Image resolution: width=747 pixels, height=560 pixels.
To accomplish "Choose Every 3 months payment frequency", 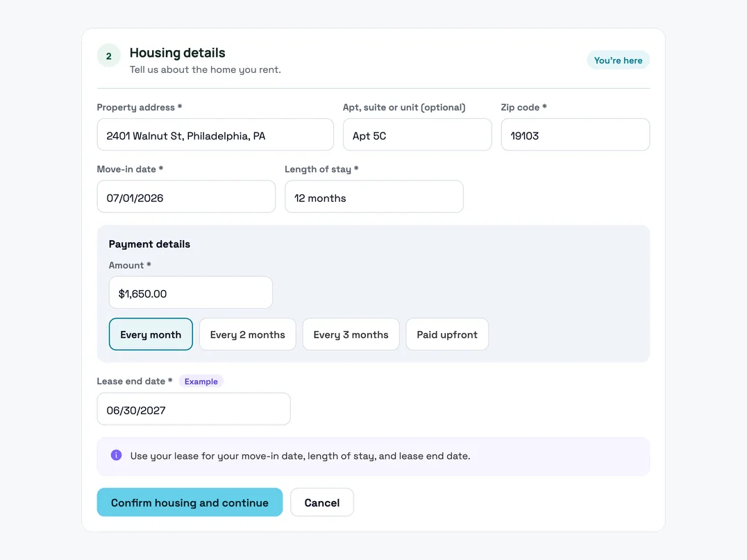I will coord(351,334).
